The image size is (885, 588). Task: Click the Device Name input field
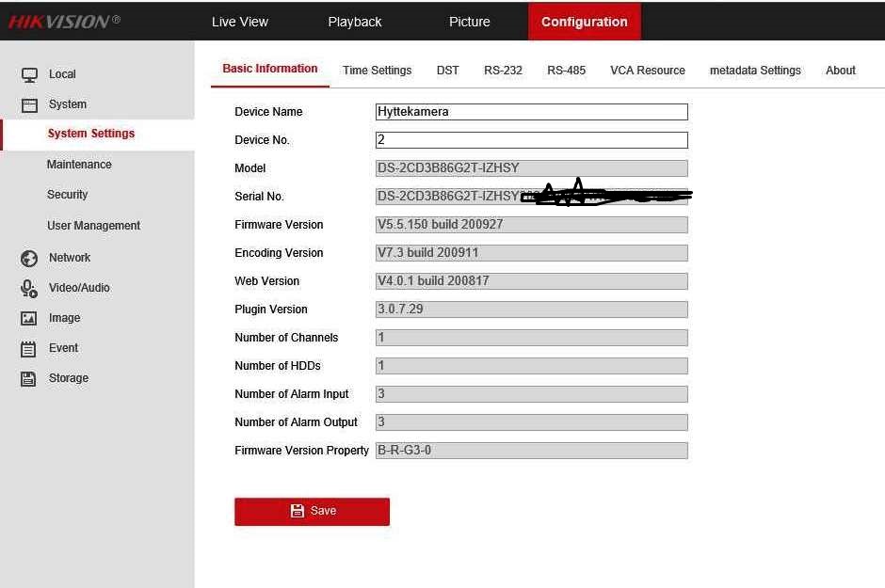click(x=531, y=112)
